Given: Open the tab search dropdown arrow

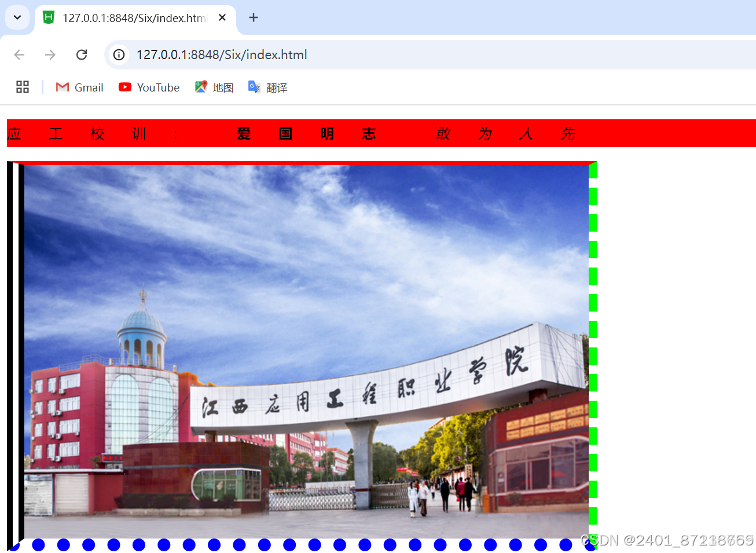Looking at the screenshot, I should [x=17, y=17].
